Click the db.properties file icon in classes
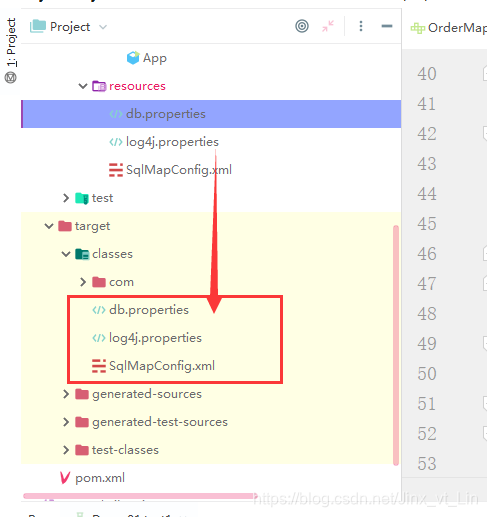The height and width of the screenshot is (517, 487). (x=99, y=310)
